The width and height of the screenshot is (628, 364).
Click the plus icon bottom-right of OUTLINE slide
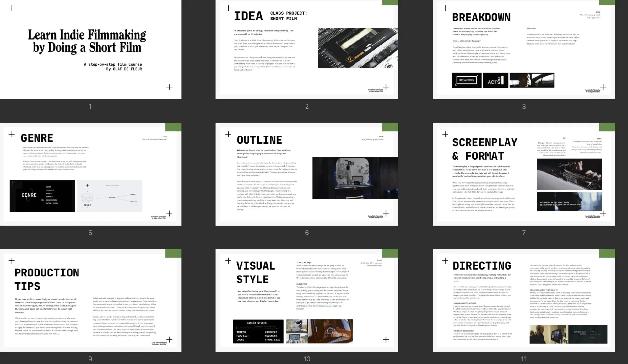click(x=386, y=213)
